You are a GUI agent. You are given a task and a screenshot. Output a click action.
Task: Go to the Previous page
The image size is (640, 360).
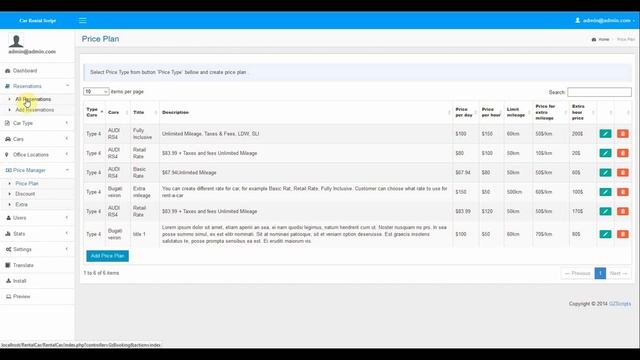[578, 273]
